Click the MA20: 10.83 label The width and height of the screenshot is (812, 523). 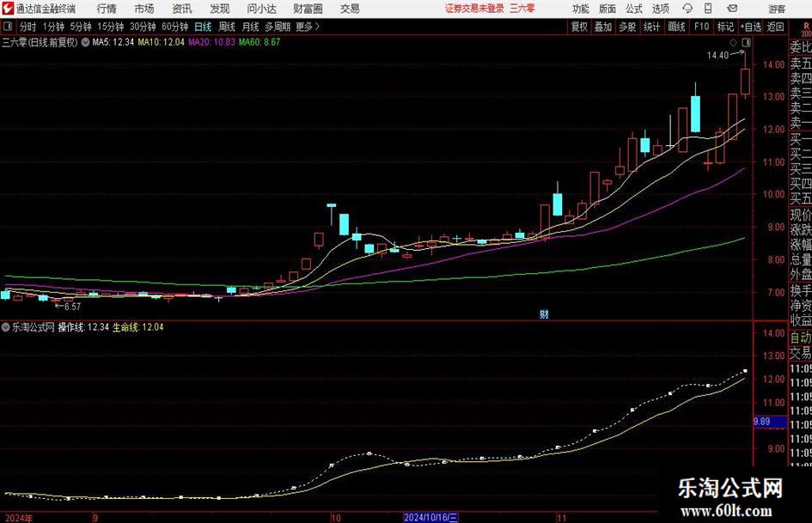tap(211, 42)
